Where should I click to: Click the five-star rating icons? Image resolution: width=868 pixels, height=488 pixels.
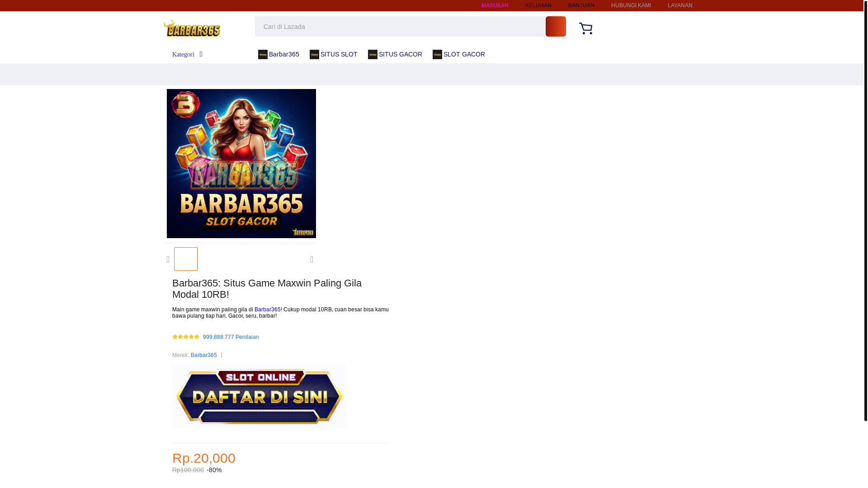coord(186,337)
